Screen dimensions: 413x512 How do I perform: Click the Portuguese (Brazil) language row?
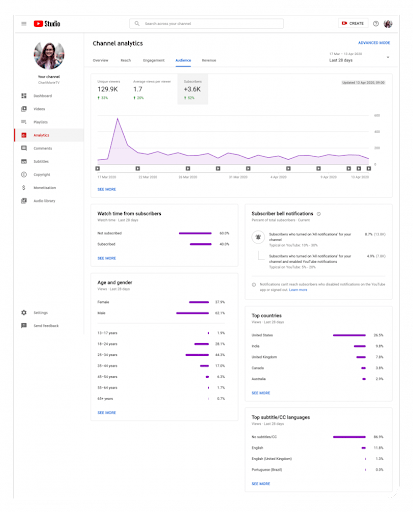coord(317,469)
